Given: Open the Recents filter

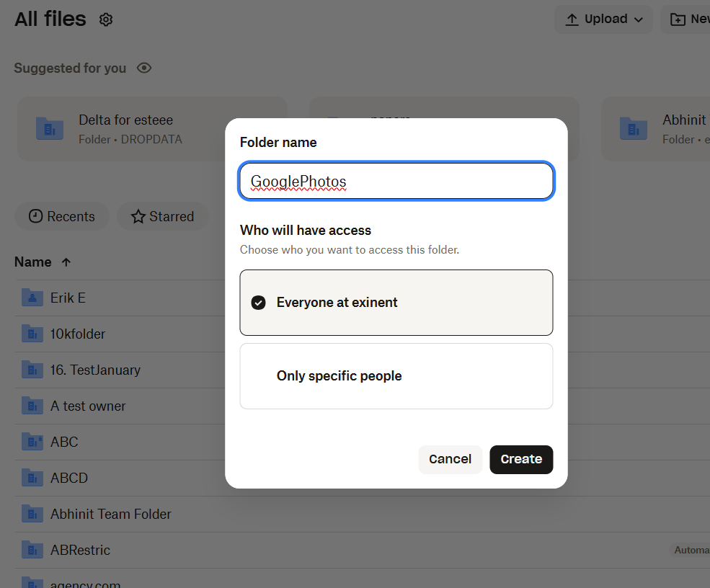Looking at the screenshot, I should [x=61, y=216].
